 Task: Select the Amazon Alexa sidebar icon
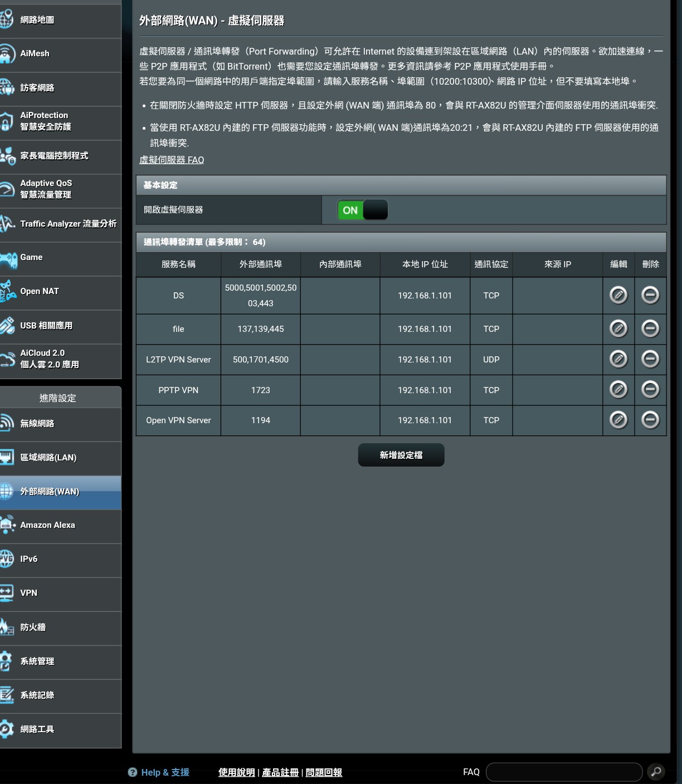pos(7,525)
